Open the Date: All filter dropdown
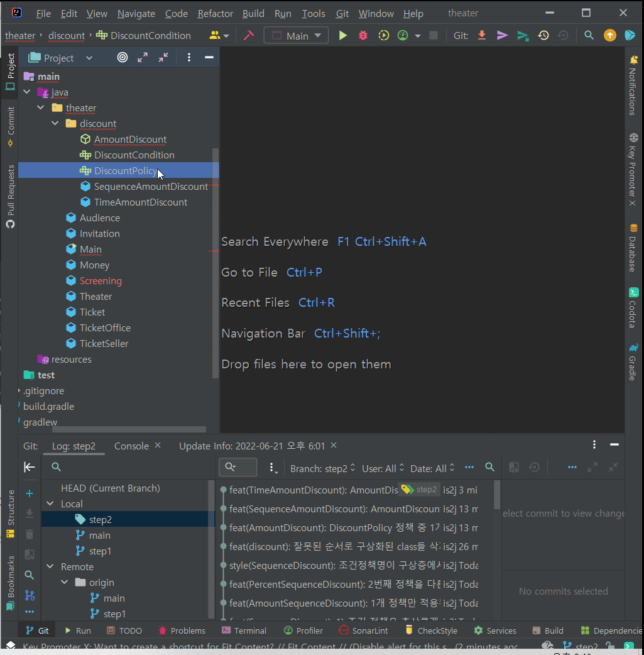 pos(432,468)
